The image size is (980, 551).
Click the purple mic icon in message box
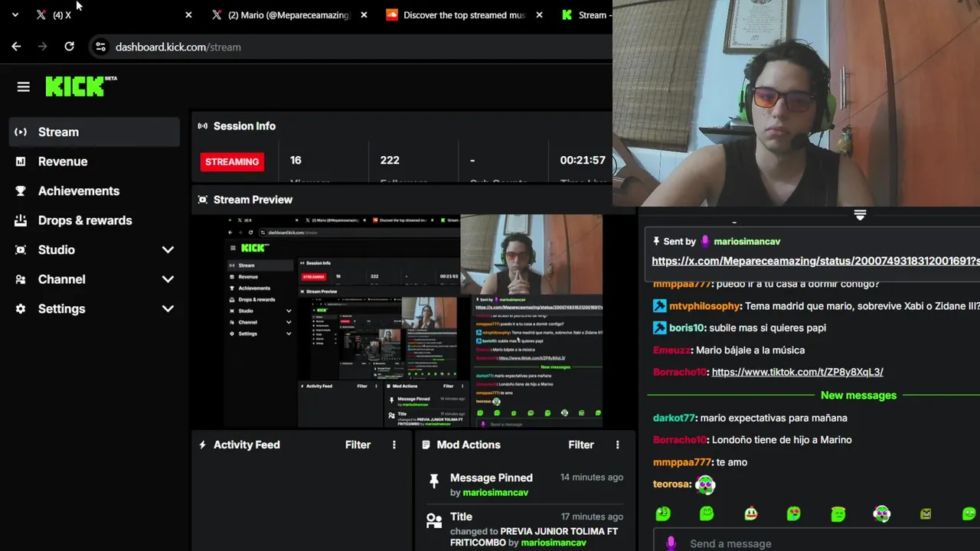pos(671,543)
